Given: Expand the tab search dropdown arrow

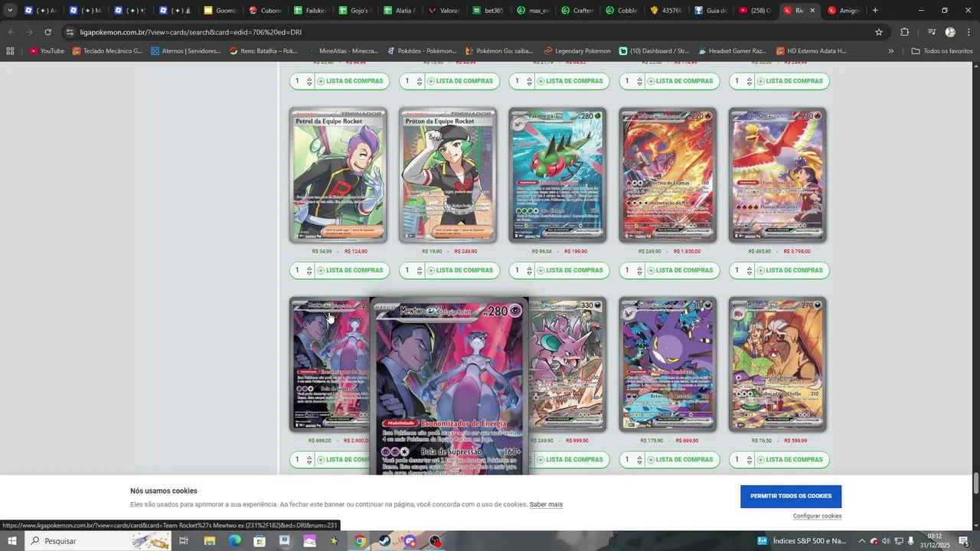Looking at the screenshot, I should pyautogui.click(x=10, y=11).
